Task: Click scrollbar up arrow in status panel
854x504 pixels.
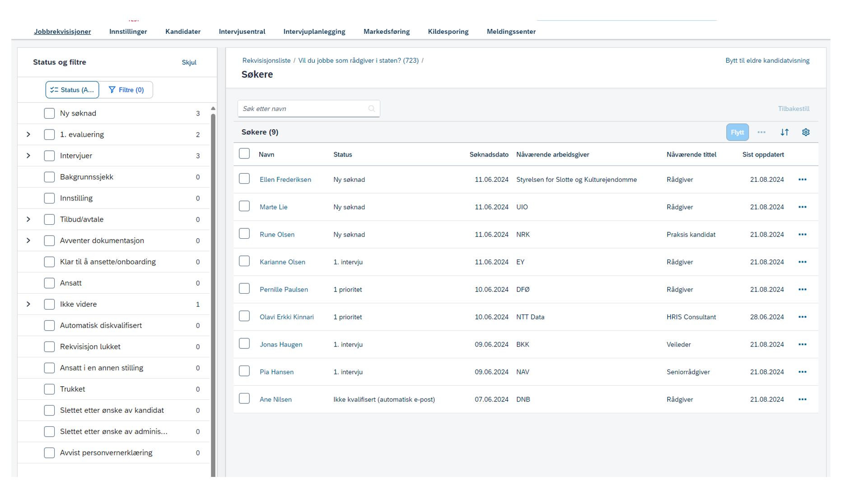Action: 213,108
